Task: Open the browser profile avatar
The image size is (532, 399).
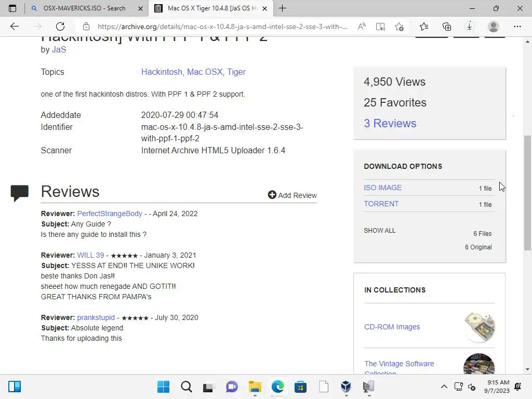Action: click(494, 26)
